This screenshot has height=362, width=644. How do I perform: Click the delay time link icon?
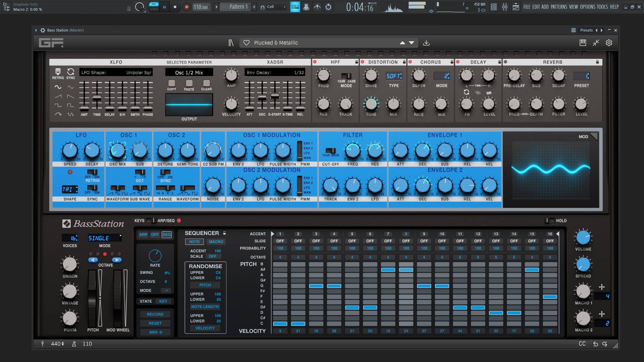click(x=478, y=93)
